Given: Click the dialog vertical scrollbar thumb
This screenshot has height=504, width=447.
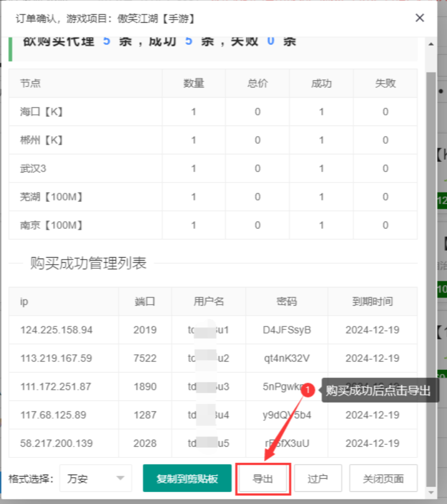Looking at the screenshot, I should point(431,280).
